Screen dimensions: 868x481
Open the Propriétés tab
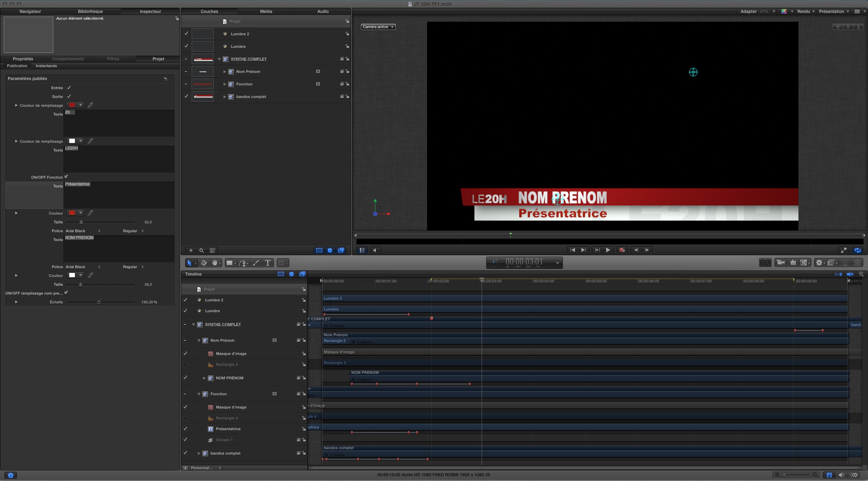click(23, 59)
